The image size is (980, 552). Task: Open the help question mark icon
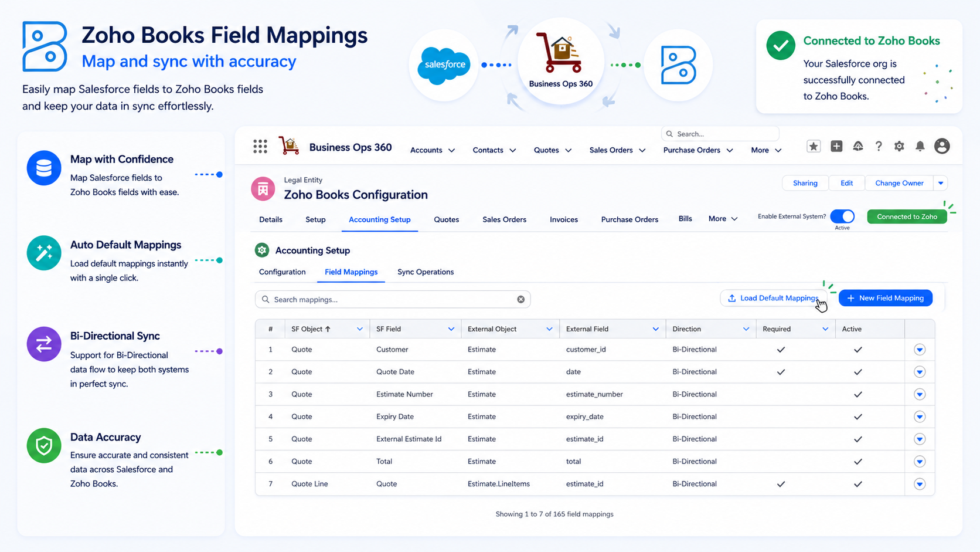tap(878, 146)
